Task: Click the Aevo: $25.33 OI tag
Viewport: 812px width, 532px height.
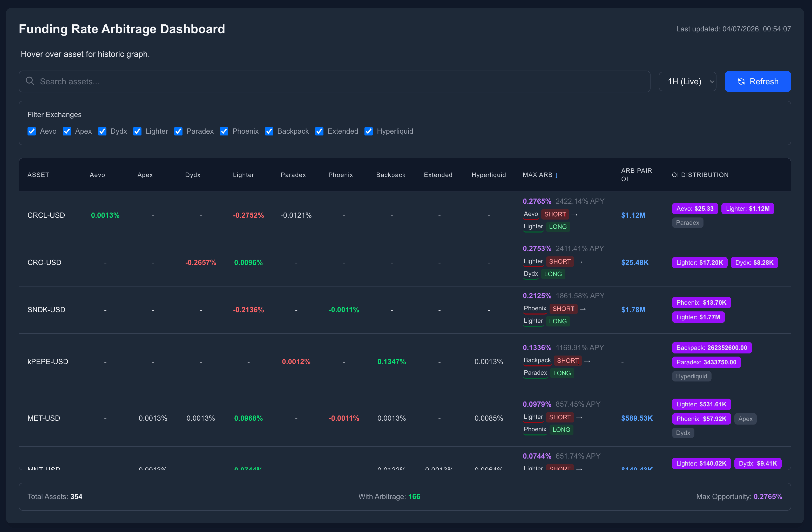Action: click(695, 209)
